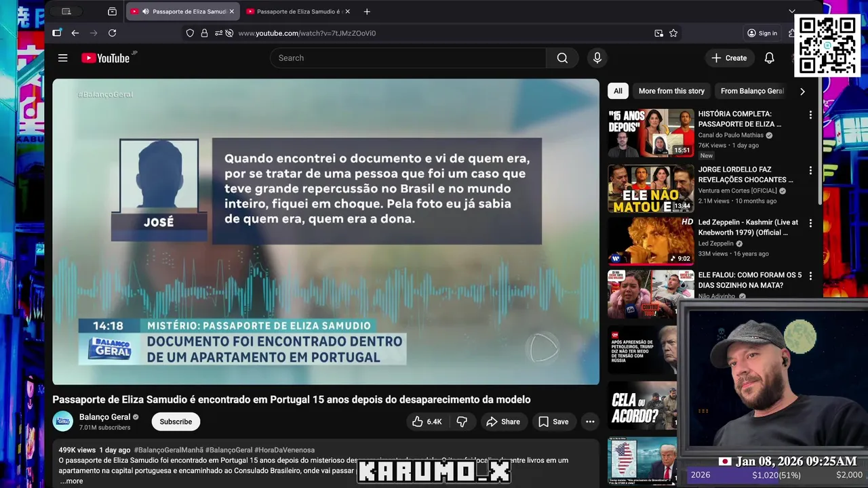Open options for HISTÓRIA COMPLETA video
The width and height of the screenshot is (868, 488).
point(810,115)
